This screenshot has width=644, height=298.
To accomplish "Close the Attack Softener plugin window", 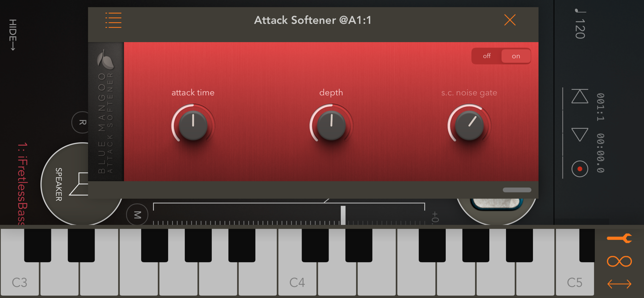I will pos(510,20).
